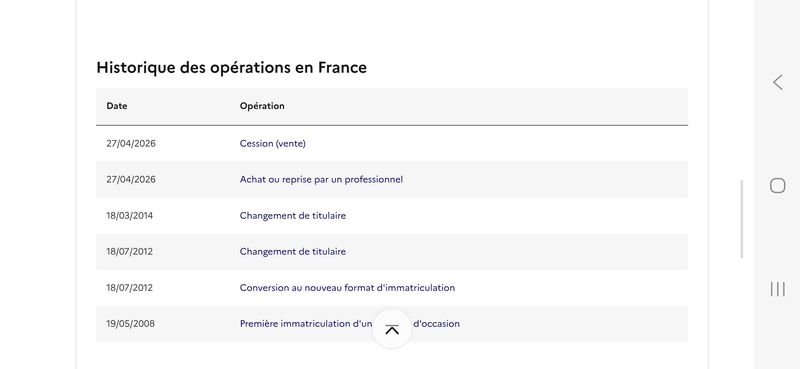Click the 18/07/2012 date beside Conversion row
This screenshot has width=800, height=369.
(129, 288)
